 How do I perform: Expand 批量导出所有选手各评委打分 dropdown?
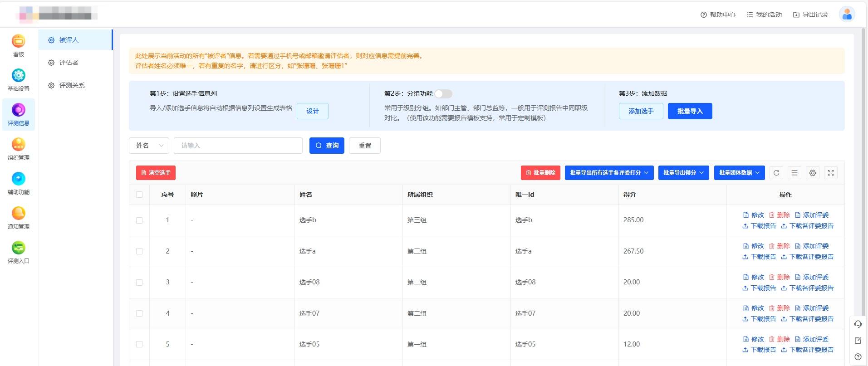pos(609,173)
